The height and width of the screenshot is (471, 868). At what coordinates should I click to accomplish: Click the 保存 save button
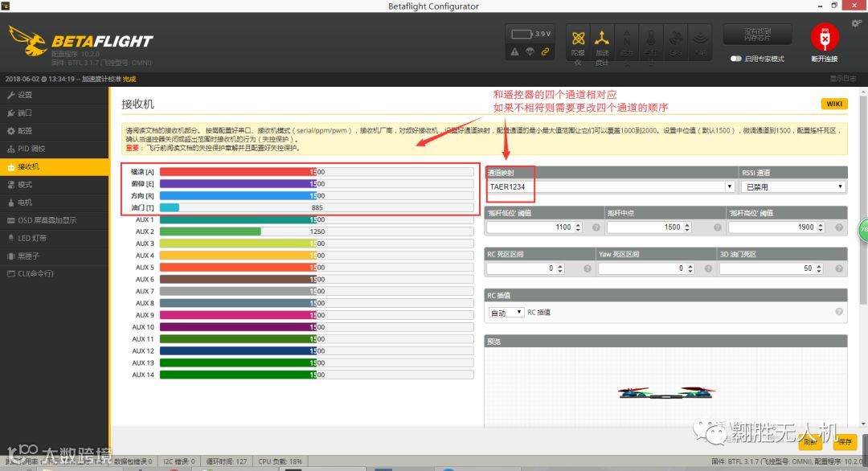[x=845, y=442]
